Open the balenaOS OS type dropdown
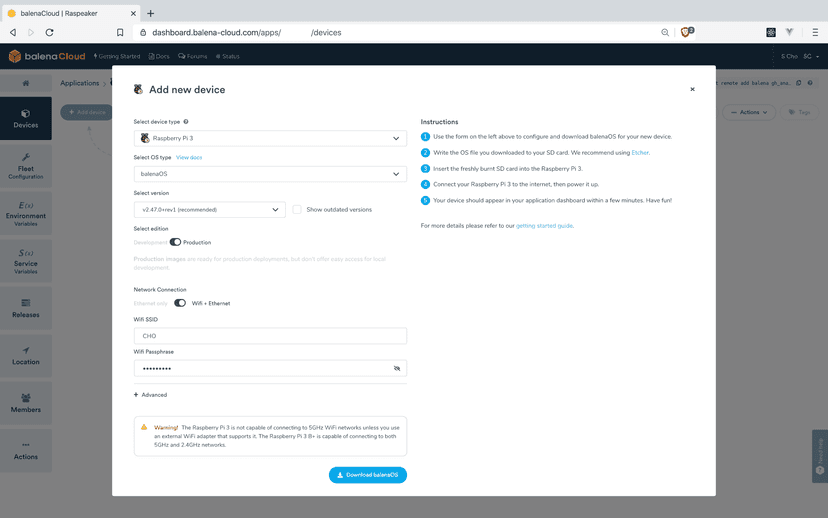Screen dimensions: 828x518 pos(270,174)
